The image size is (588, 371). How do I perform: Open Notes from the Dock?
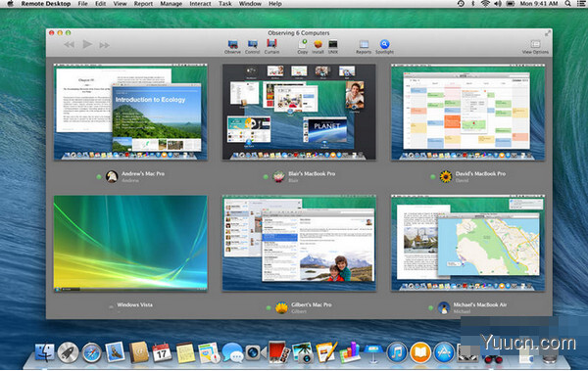click(185, 353)
